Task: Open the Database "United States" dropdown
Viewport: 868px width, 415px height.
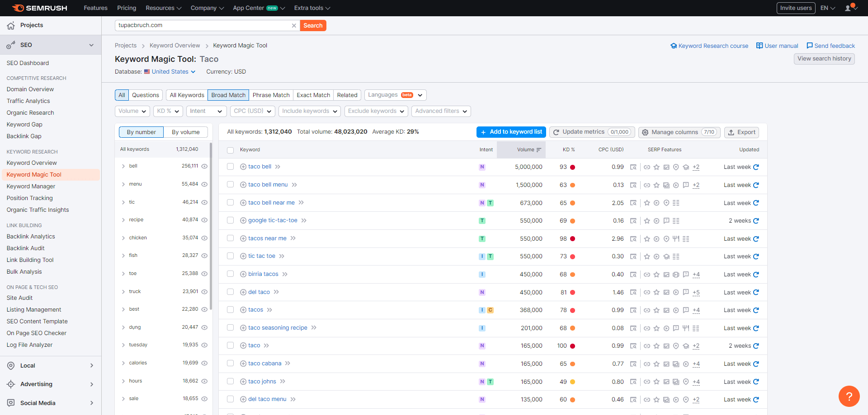Action: pyautogui.click(x=170, y=71)
